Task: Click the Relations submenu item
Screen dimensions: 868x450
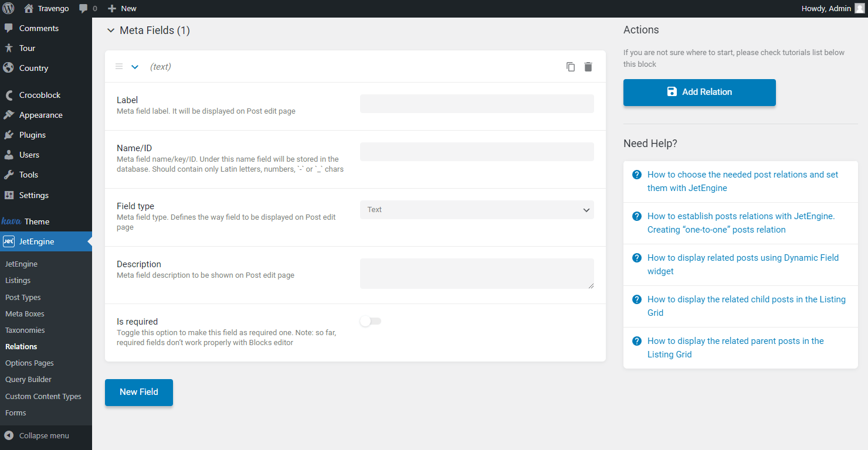Action: tap(21, 346)
